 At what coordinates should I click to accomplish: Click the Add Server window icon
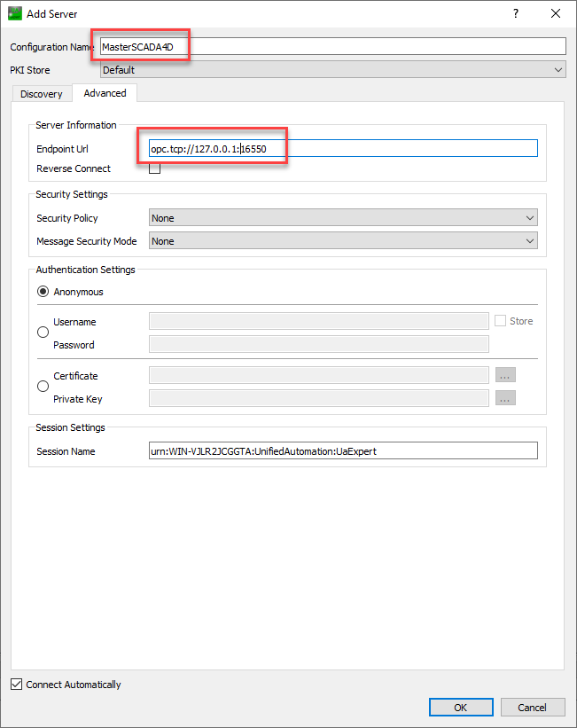[15, 13]
